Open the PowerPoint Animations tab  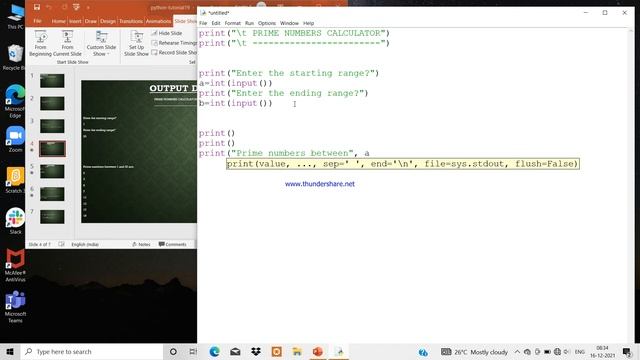click(x=158, y=21)
